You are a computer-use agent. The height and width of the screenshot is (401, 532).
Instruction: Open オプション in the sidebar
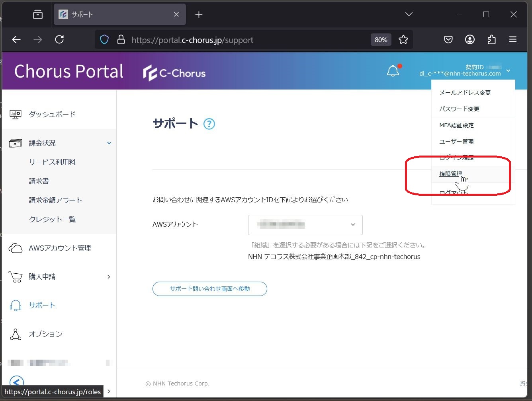(45, 334)
